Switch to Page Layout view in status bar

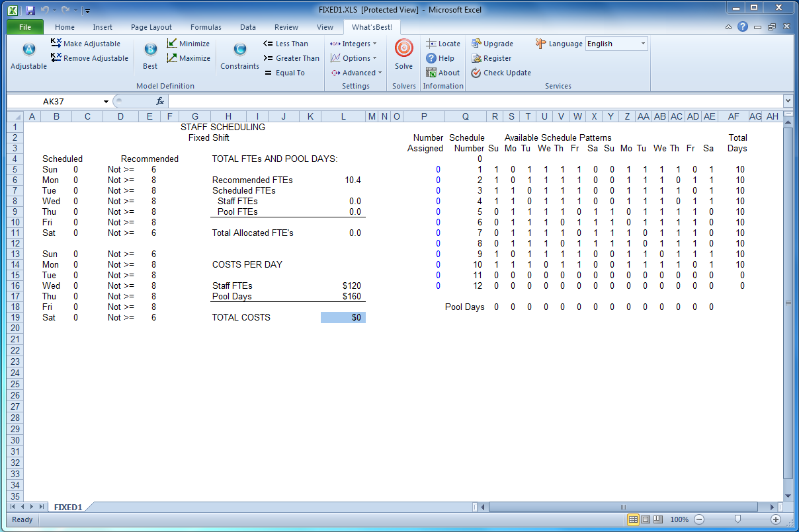point(646,519)
